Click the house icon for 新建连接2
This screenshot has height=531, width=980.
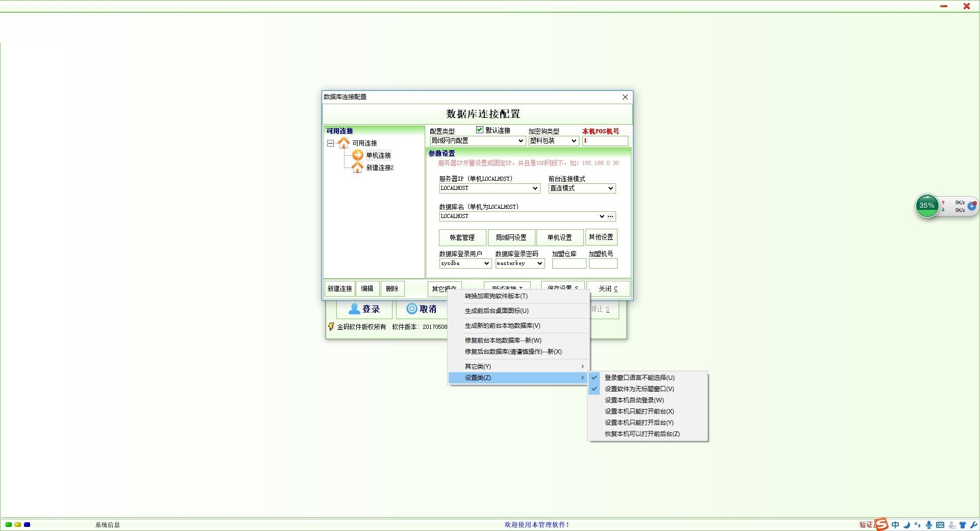click(358, 167)
